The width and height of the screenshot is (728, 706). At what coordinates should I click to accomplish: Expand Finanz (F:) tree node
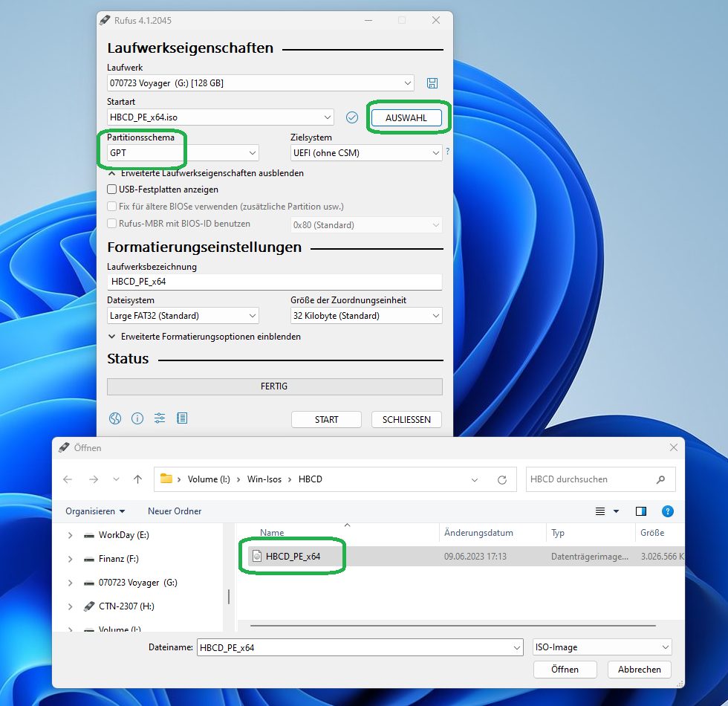pos(70,559)
